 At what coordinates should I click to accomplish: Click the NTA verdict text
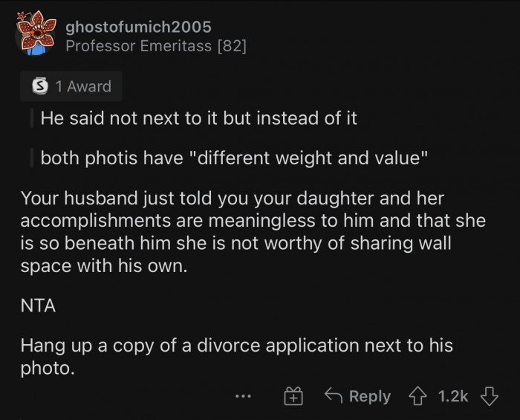[38, 305]
